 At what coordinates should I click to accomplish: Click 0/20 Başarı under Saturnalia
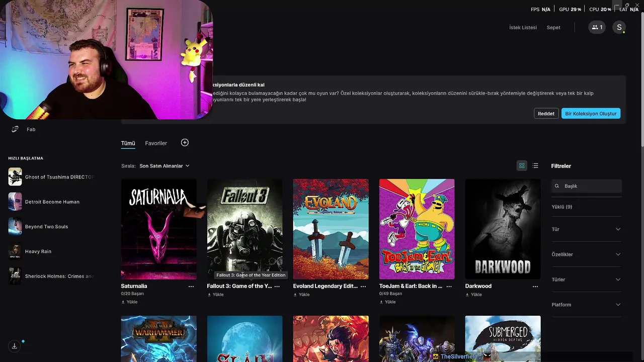click(x=132, y=294)
